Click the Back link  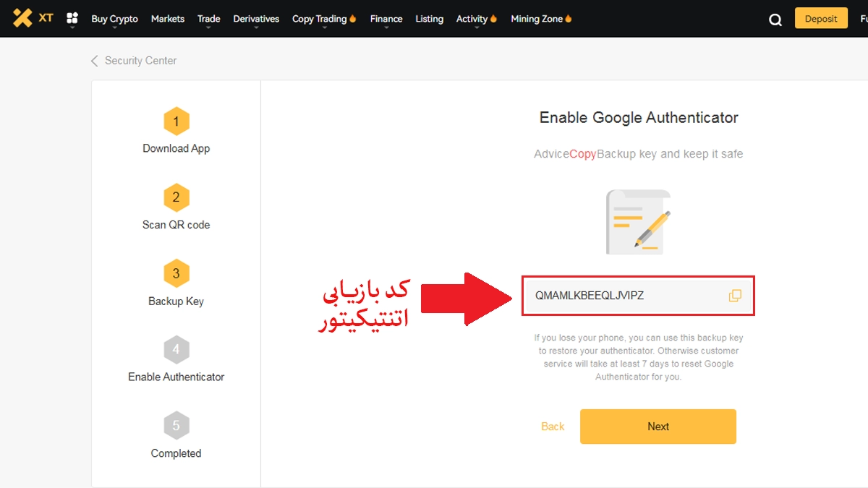click(x=553, y=427)
